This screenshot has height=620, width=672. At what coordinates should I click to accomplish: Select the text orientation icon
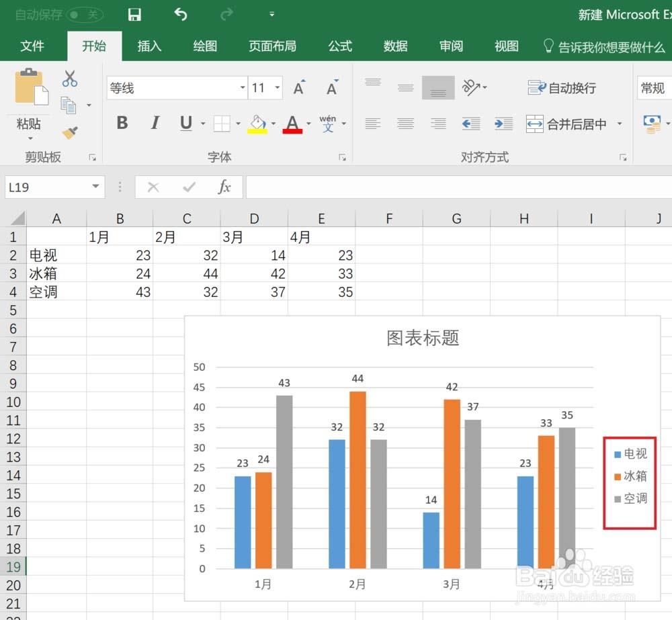coord(472,87)
